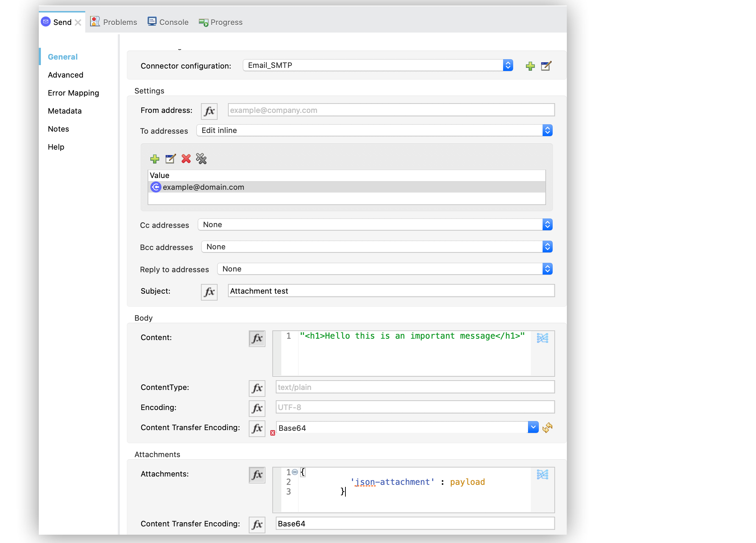Click the tools/settings icon in To addresses
The height and width of the screenshot is (543, 756).
[202, 159]
